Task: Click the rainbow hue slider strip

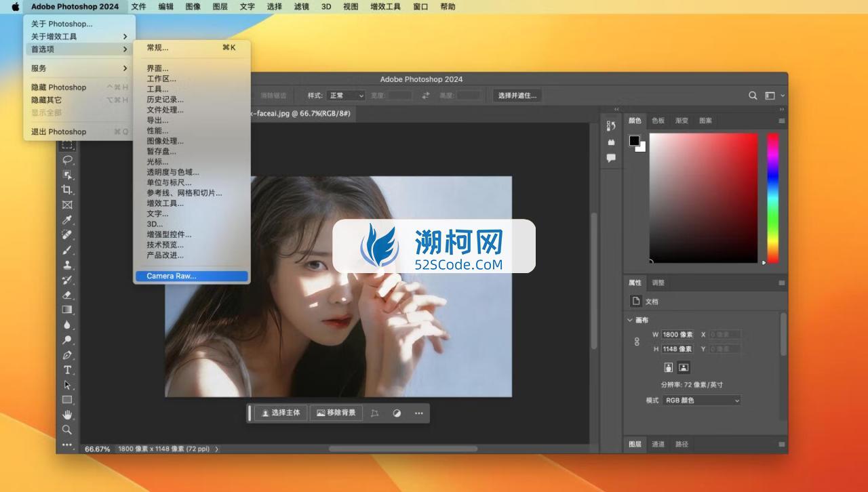Action: pos(772,198)
